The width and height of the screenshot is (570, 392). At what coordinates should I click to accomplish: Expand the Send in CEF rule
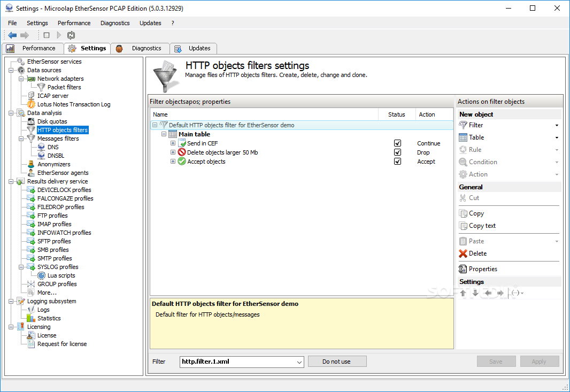(173, 143)
